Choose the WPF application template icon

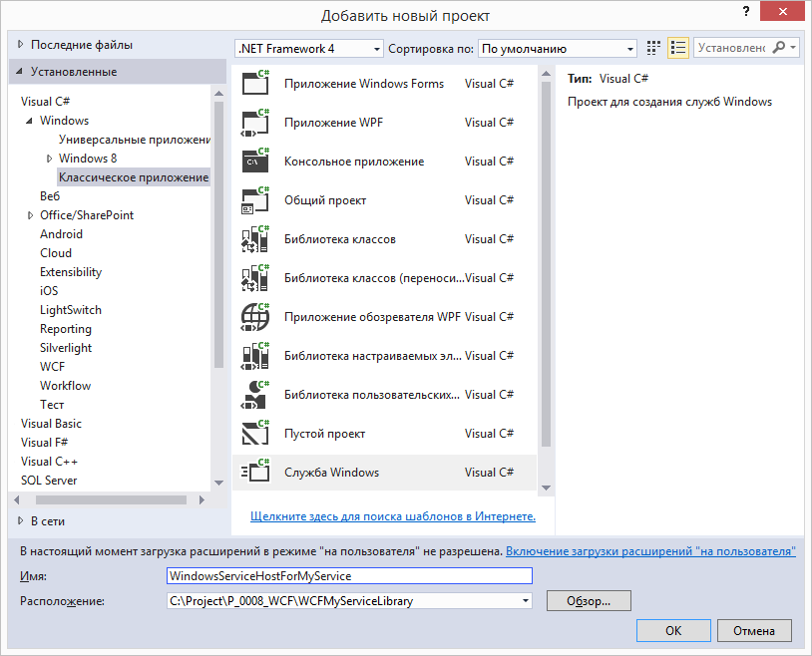[x=255, y=123]
